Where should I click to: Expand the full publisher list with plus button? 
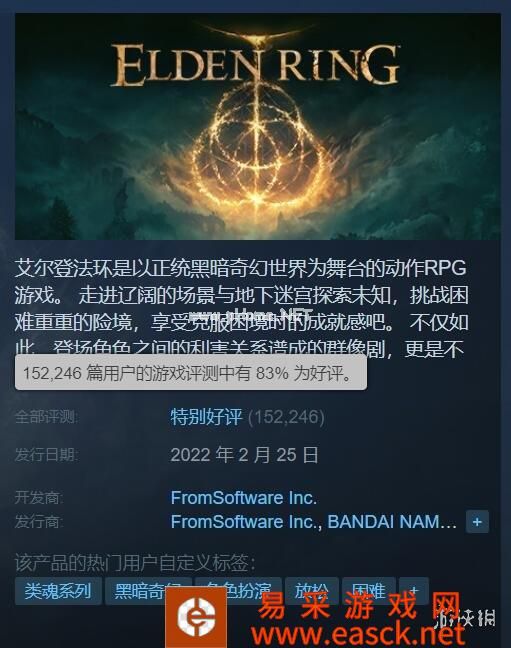(477, 522)
